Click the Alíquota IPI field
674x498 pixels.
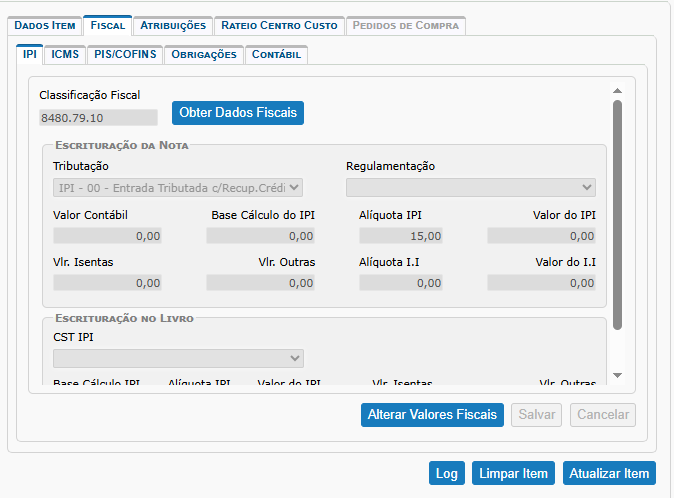pyautogui.click(x=400, y=236)
